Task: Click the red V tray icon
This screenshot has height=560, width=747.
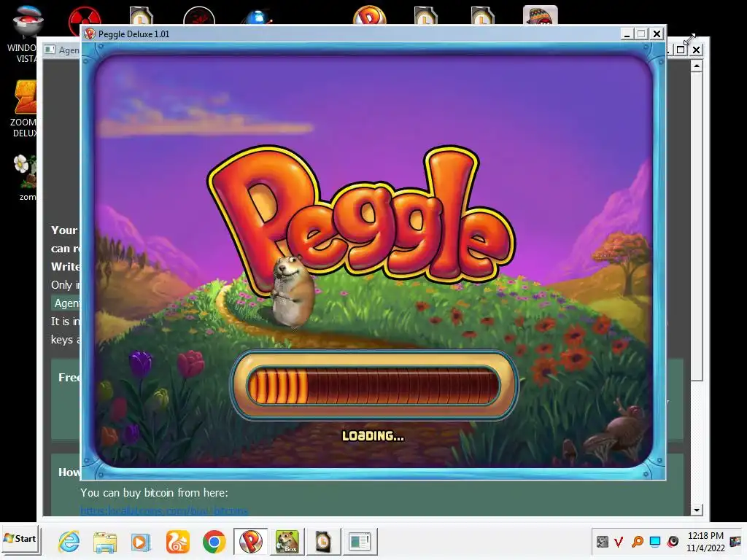Action: (x=619, y=542)
